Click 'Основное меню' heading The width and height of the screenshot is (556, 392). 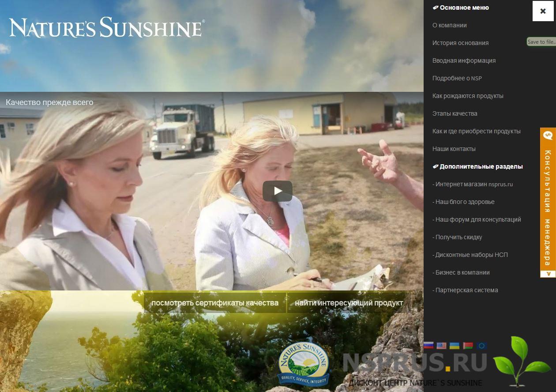[x=461, y=8]
